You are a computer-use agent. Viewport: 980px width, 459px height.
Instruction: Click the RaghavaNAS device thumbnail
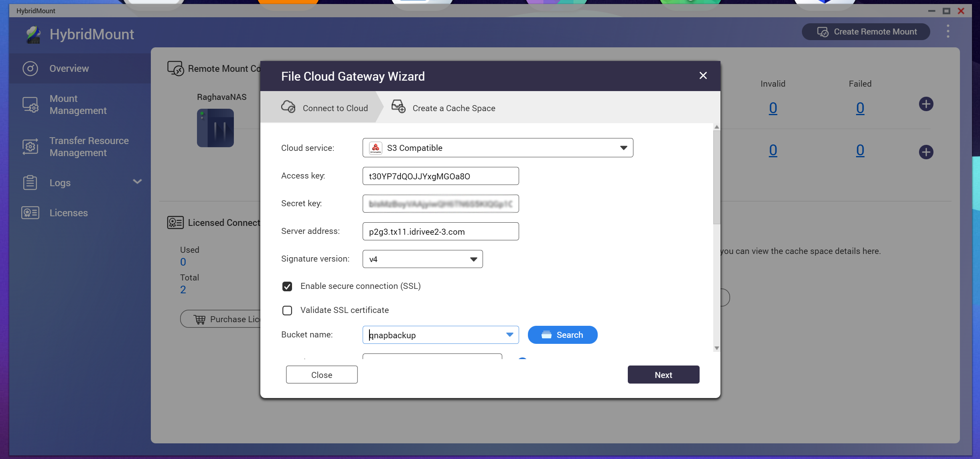coord(215,128)
